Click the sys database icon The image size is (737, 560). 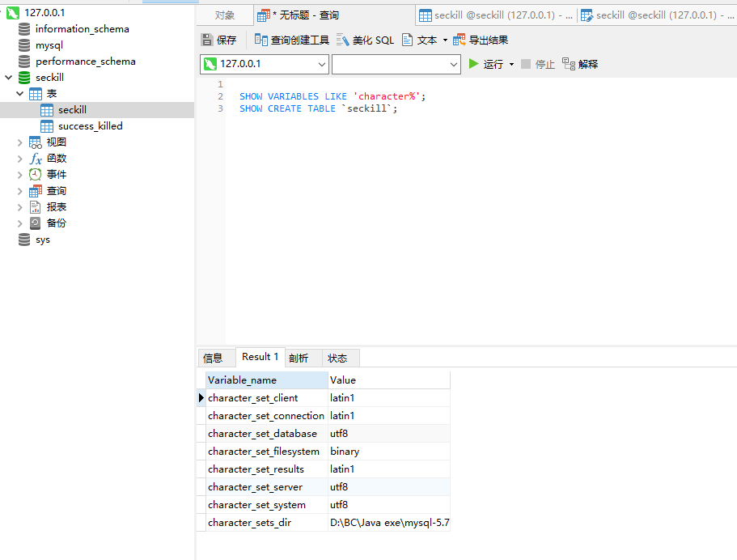(24, 240)
